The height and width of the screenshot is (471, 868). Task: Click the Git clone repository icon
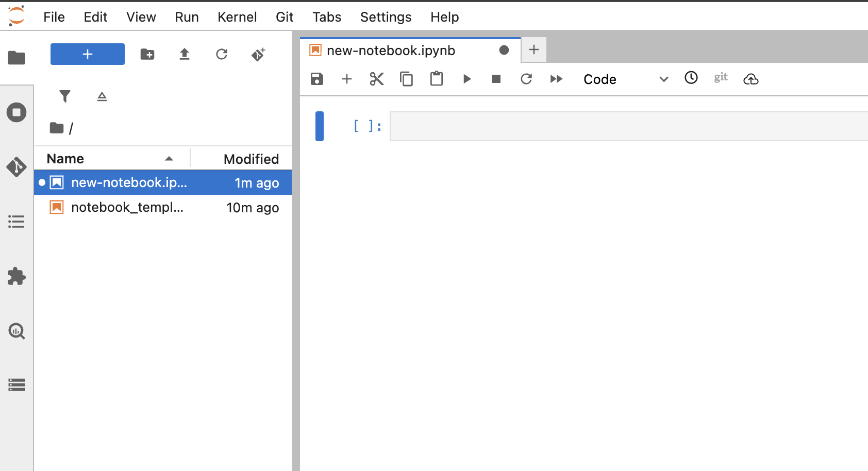[x=258, y=54]
